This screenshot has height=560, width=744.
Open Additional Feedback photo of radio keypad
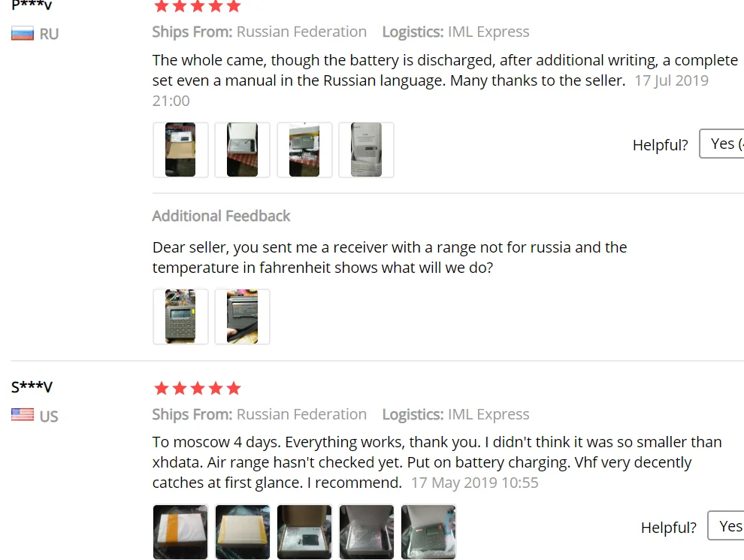tap(180, 316)
